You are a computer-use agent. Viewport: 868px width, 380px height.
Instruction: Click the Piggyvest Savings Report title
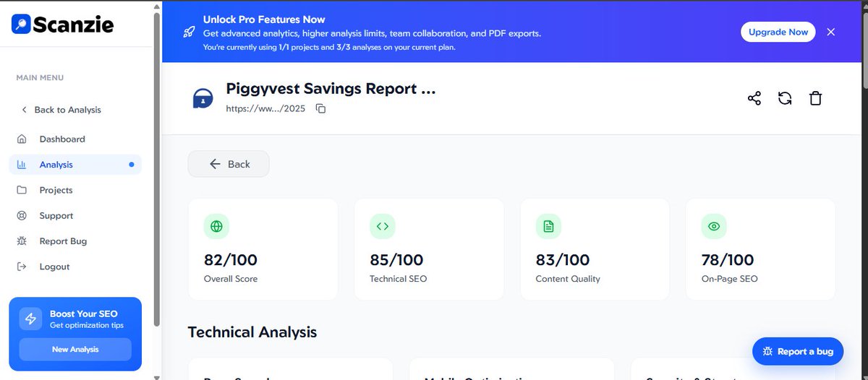331,89
